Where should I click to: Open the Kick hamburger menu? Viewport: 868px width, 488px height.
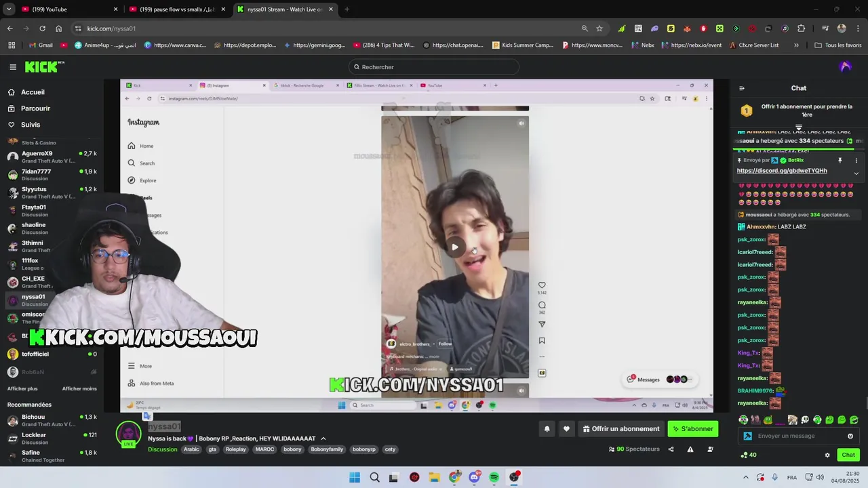(x=13, y=67)
